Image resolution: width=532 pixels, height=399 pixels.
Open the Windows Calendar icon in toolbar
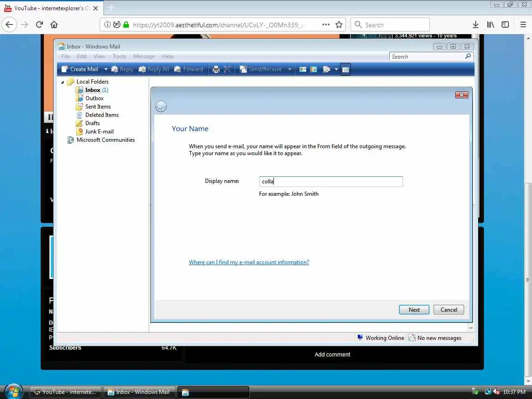pos(314,70)
